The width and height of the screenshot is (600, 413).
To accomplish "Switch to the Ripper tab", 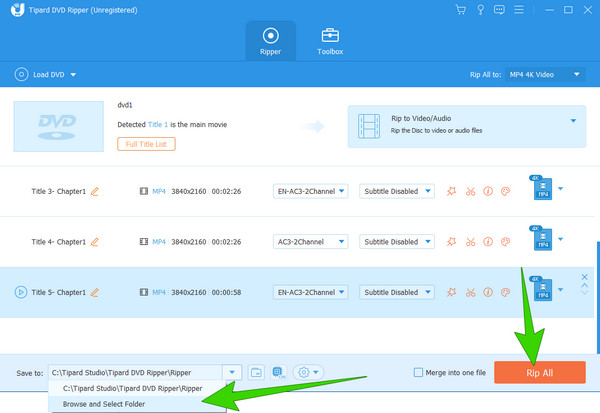I will coord(271,41).
